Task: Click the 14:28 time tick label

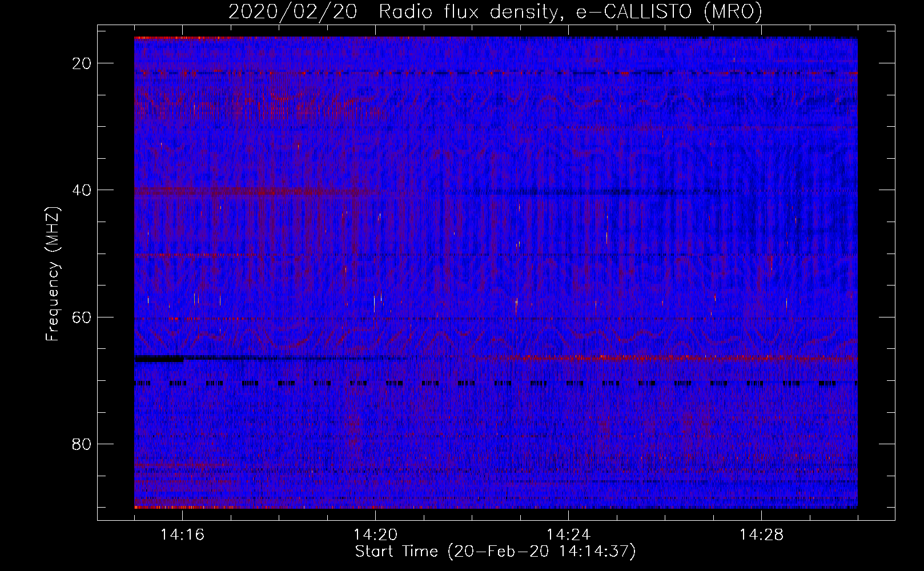Action: click(x=761, y=535)
